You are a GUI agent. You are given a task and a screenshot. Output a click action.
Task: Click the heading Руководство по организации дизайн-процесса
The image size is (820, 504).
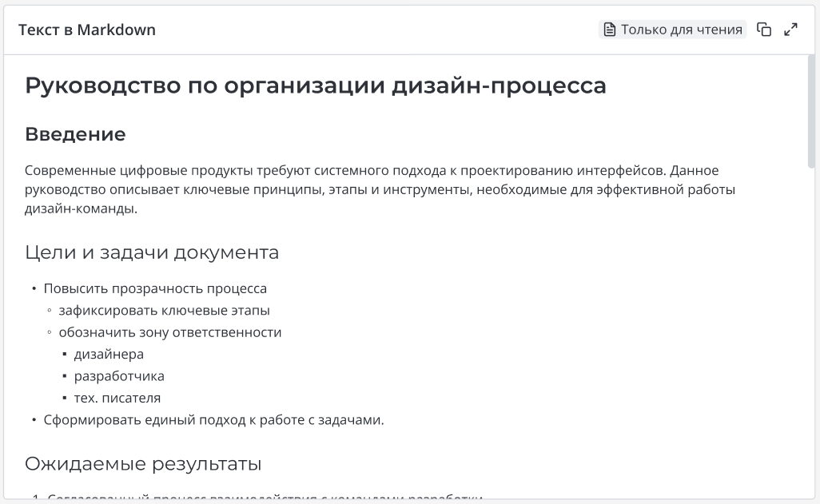click(316, 85)
